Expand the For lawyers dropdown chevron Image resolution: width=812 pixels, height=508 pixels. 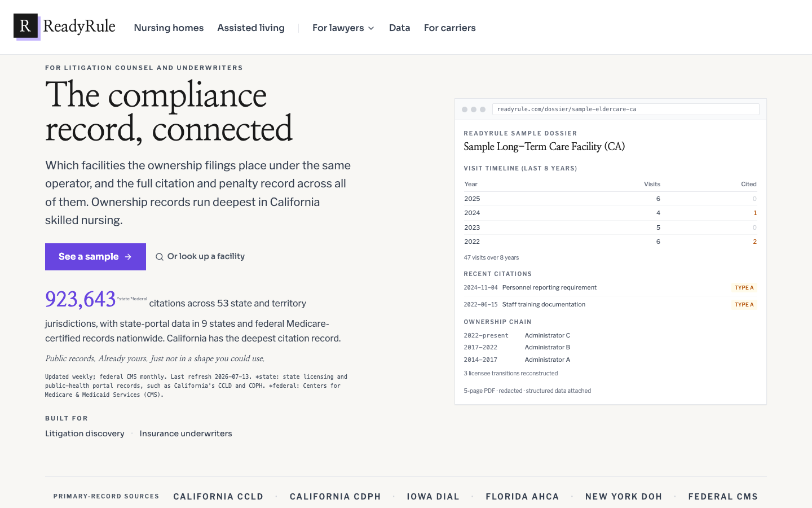point(371,28)
